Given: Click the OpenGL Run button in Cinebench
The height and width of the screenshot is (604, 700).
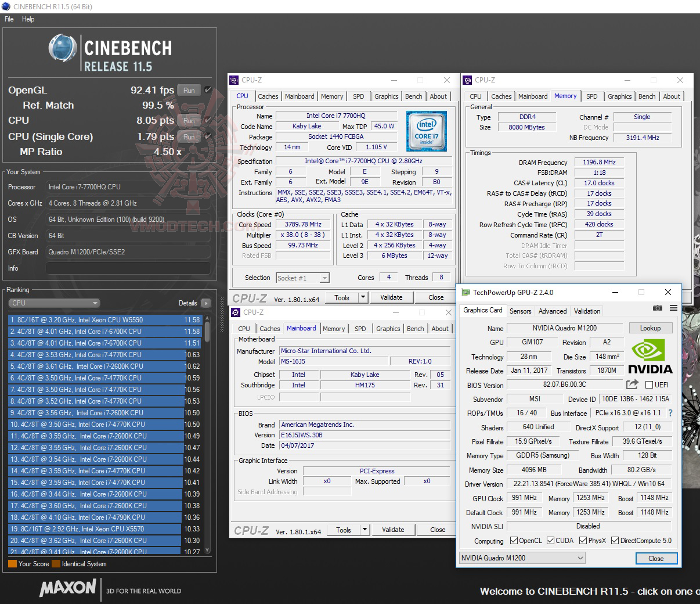Looking at the screenshot, I should [x=189, y=91].
